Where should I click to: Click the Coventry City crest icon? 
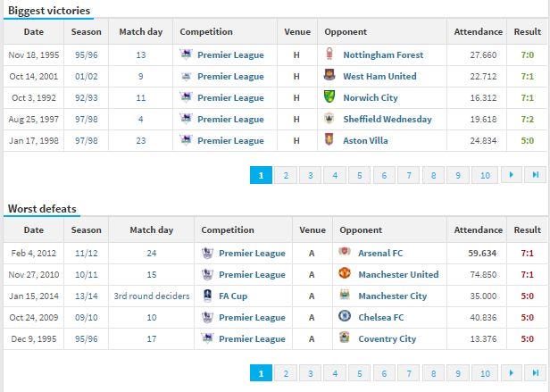[345, 338]
